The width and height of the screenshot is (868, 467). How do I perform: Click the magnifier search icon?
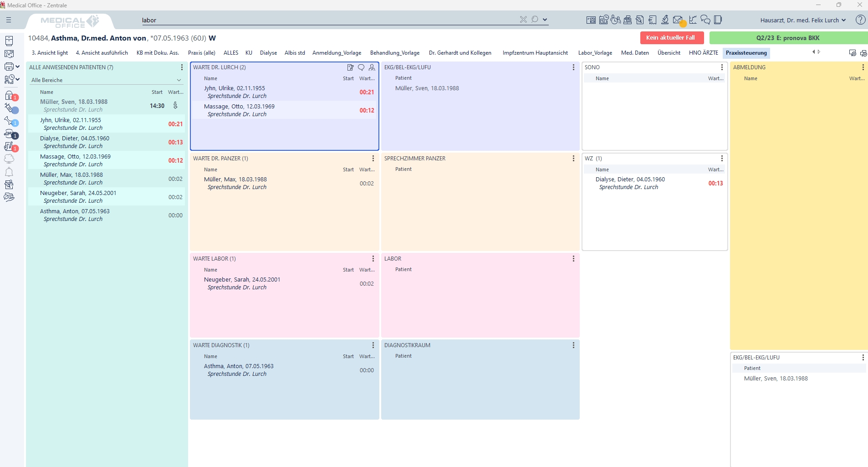click(x=535, y=19)
